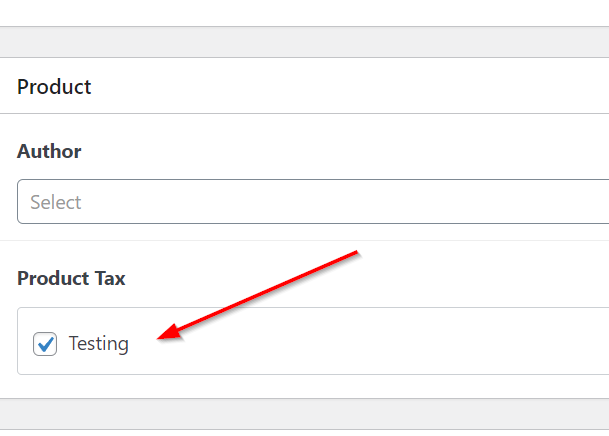Click the Select placeholder text
Viewport: 609px width, 436px height.
pyautogui.click(x=56, y=202)
